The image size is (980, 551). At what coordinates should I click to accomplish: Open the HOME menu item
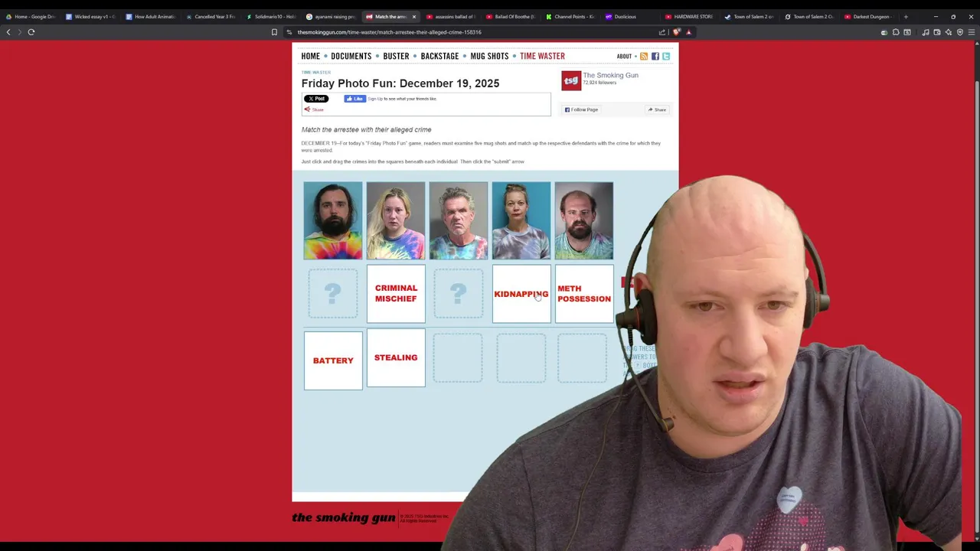point(310,56)
